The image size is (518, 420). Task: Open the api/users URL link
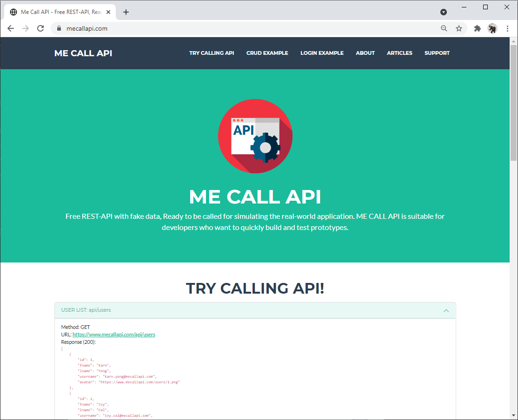point(113,334)
